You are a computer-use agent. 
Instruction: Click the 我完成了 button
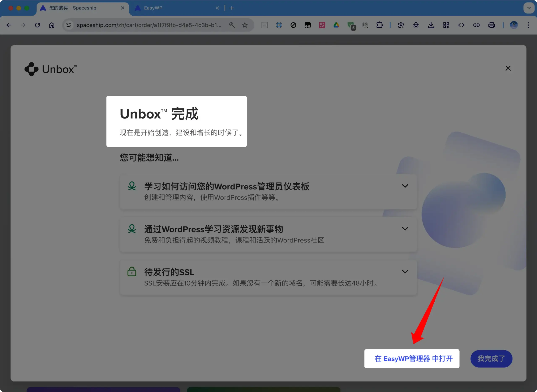491,358
